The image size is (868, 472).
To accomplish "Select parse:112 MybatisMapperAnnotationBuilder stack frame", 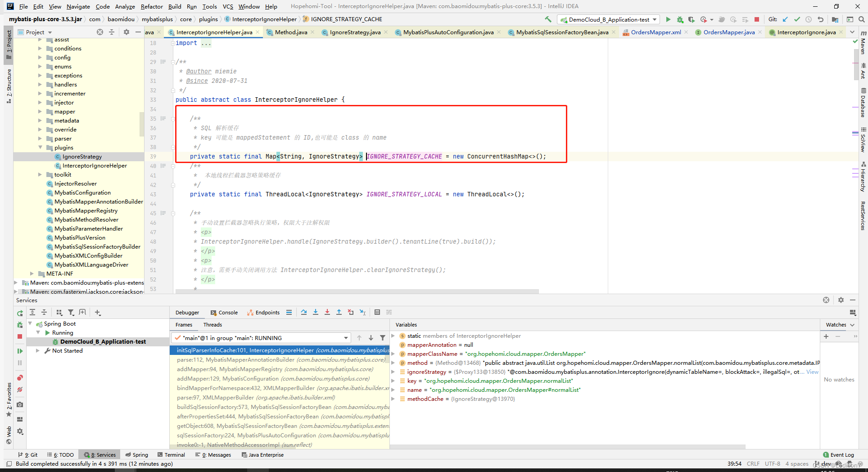I will 280,359.
